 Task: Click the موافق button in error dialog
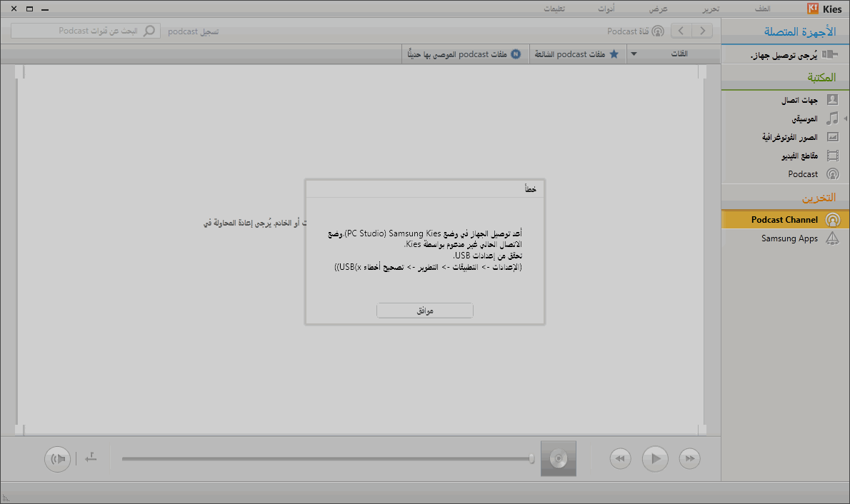tap(424, 311)
